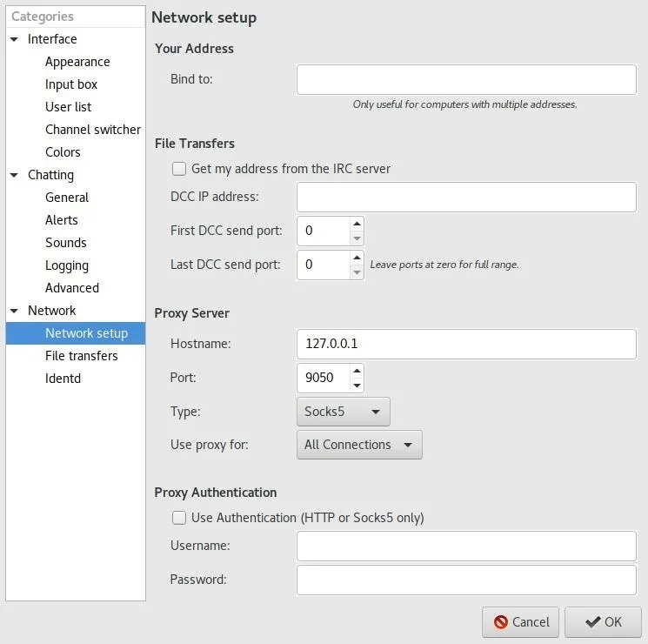Collapse the Interface category arrow

(x=14, y=39)
